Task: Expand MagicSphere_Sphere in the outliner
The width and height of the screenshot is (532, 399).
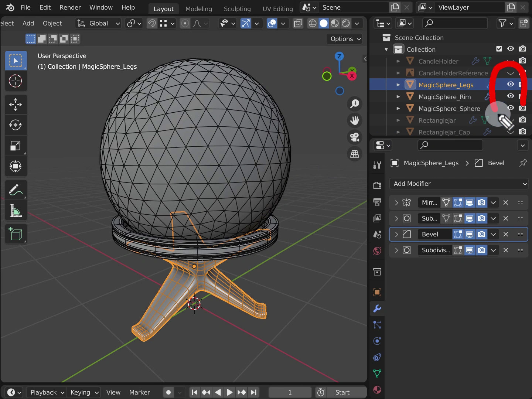Action: pyautogui.click(x=398, y=109)
